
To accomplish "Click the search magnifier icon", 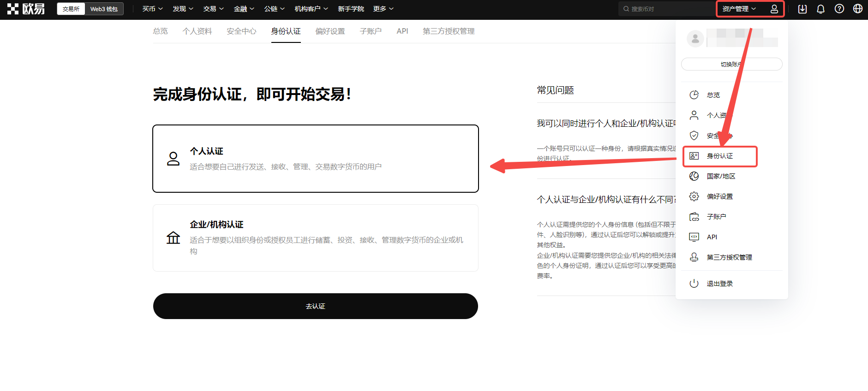I will click(x=626, y=9).
